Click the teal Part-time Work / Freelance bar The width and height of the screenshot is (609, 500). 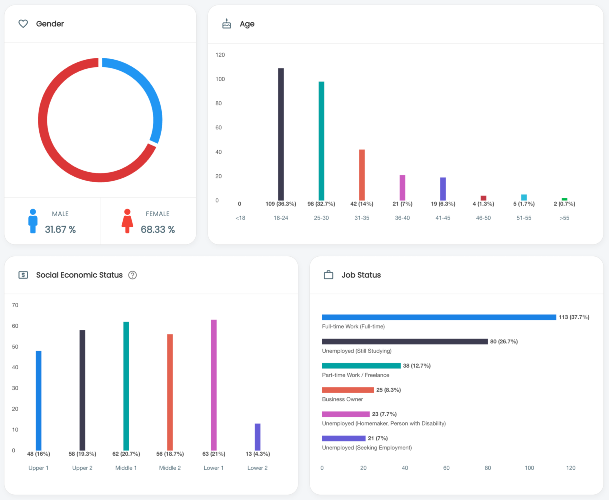point(361,366)
